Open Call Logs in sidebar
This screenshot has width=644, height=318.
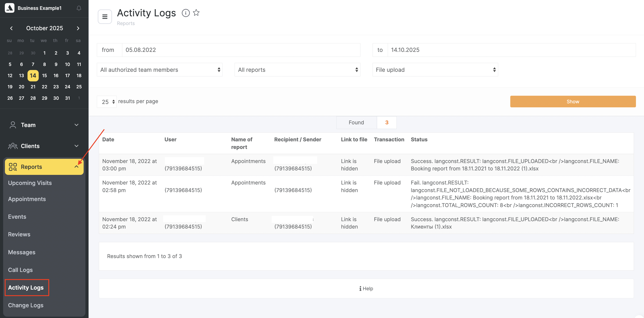[20, 270]
